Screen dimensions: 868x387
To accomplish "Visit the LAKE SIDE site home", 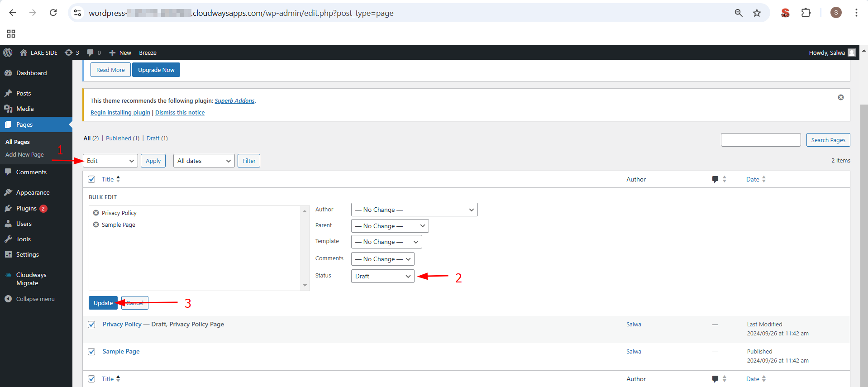I will tap(39, 53).
